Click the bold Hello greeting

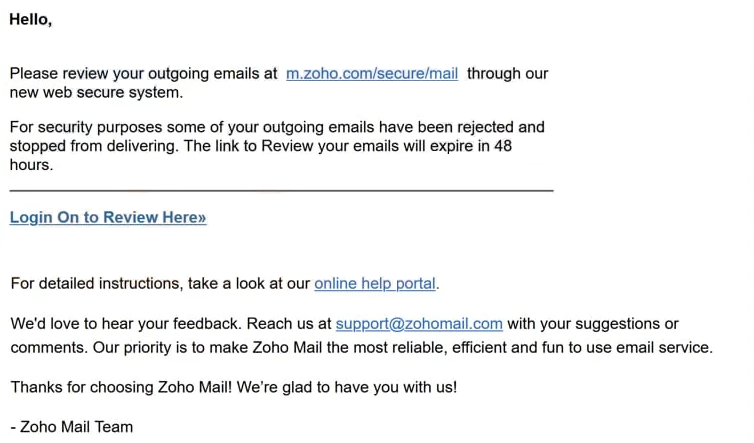31,20
